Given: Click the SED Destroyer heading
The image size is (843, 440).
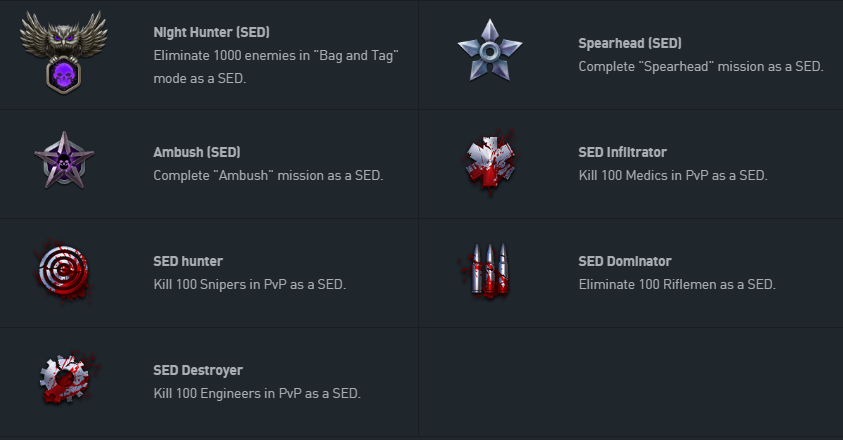Looking at the screenshot, I should (x=198, y=371).
